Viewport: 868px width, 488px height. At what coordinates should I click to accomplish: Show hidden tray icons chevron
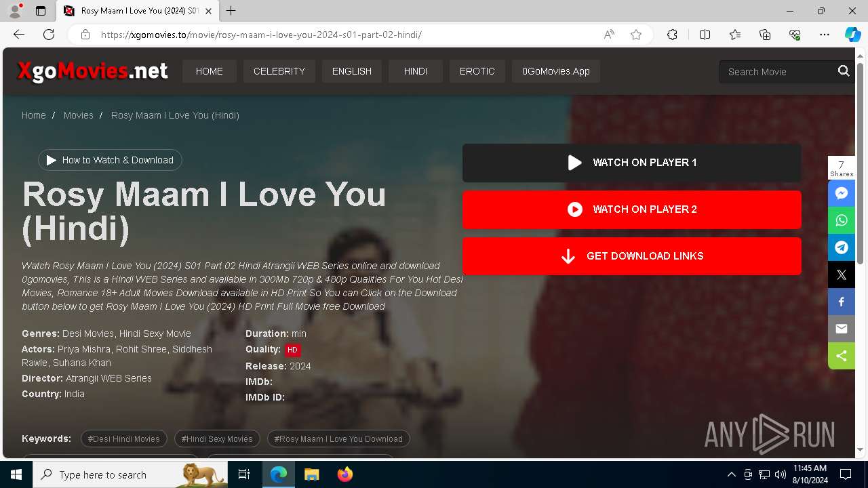click(x=731, y=474)
